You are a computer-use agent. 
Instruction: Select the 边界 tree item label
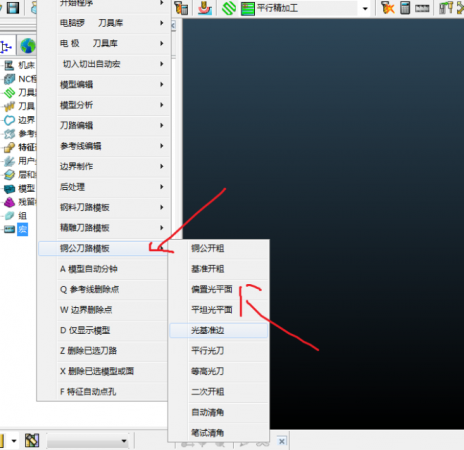pyautogui.click(x=26, y=120)
